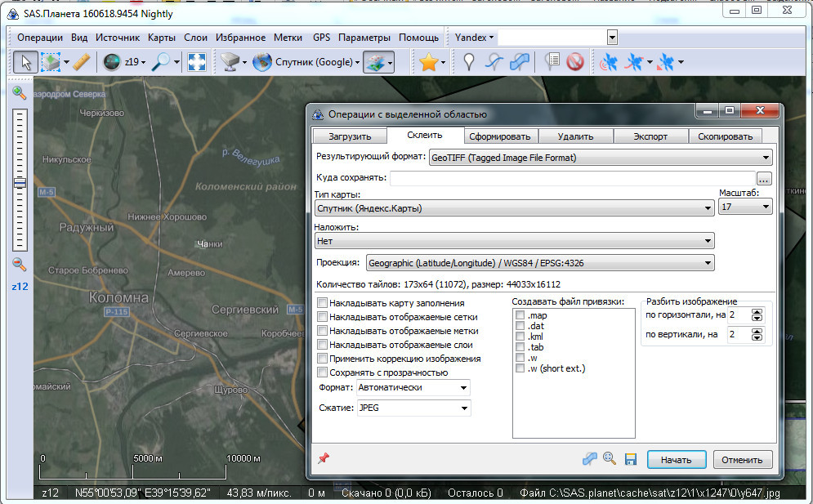Select the map selection arrow tool
This screenshot has width=813, height=504.
(x=26, y=61)
